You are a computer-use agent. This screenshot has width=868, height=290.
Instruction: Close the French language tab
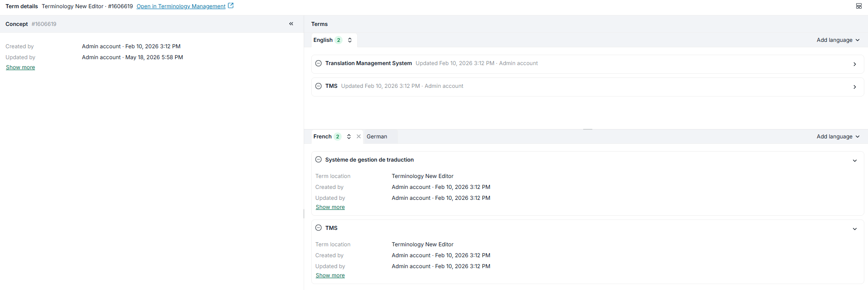[358, 137]
